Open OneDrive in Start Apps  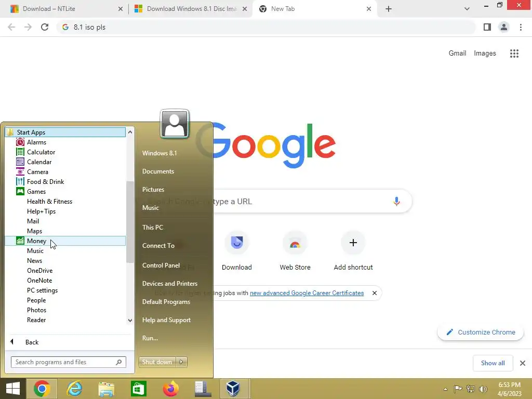[x=39, y=270]
